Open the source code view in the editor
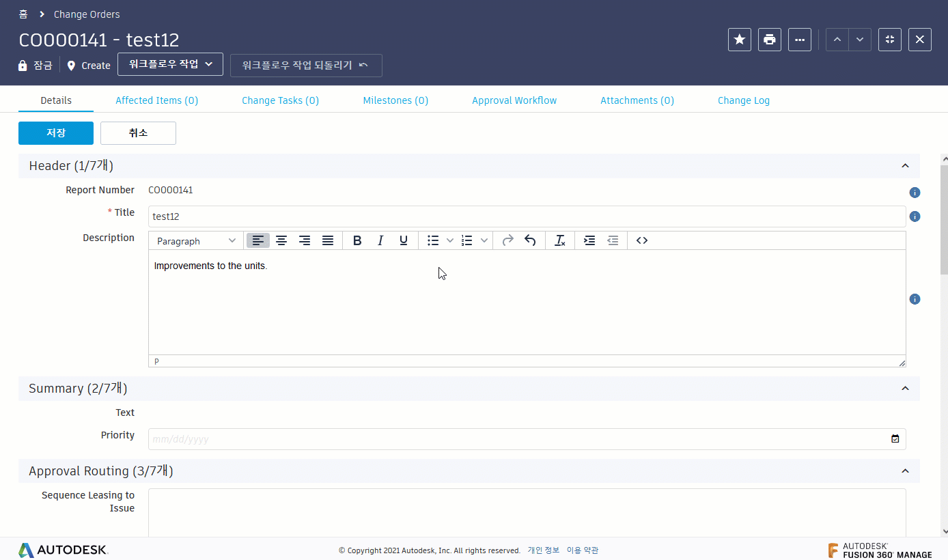 point(641,240)
